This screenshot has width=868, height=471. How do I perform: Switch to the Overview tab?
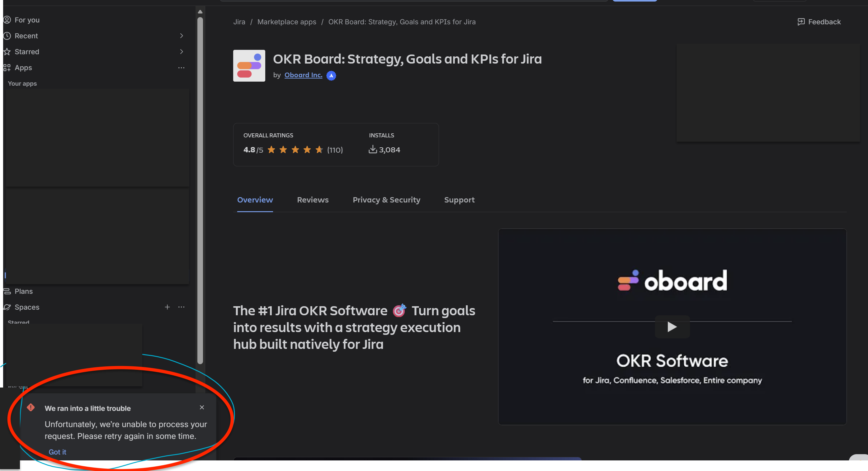(255, 200)
